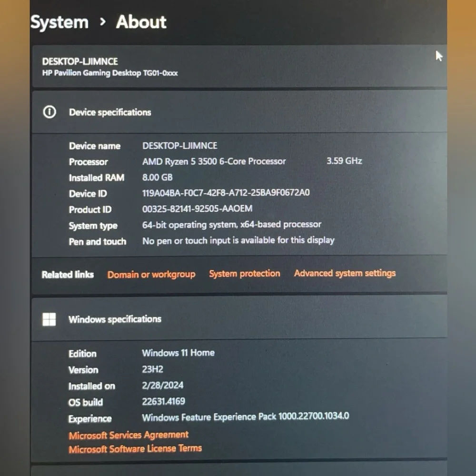Click the Product ID value 00325-82141-92505-AAOEM
476x476 pixels.
coord(198,208)
